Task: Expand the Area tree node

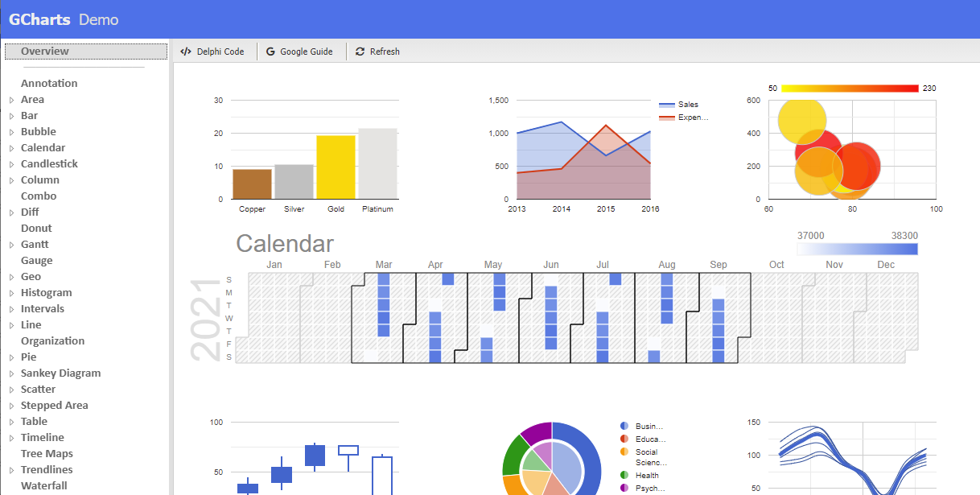Action: point(11,100)
